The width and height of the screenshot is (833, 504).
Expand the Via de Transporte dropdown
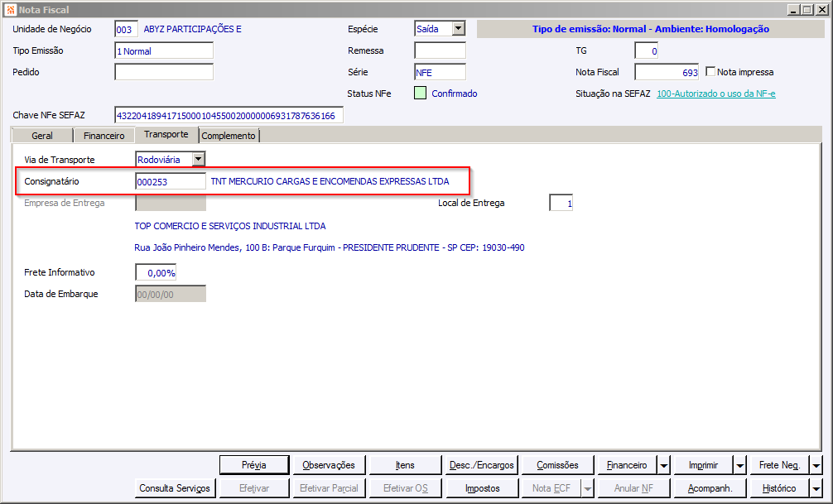pyautogui.click(x=198, y=159)
